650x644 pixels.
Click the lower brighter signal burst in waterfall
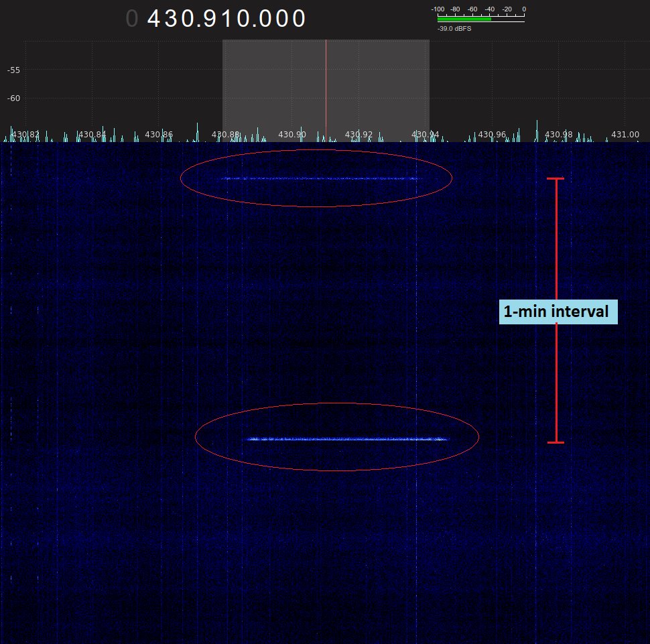point(347,439)
